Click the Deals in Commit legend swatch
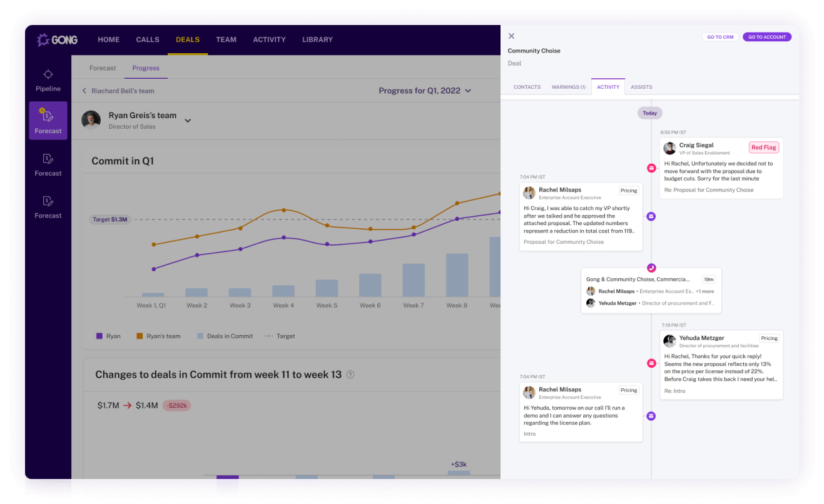This screenshot has width=824, height=504. click(200, 336)
